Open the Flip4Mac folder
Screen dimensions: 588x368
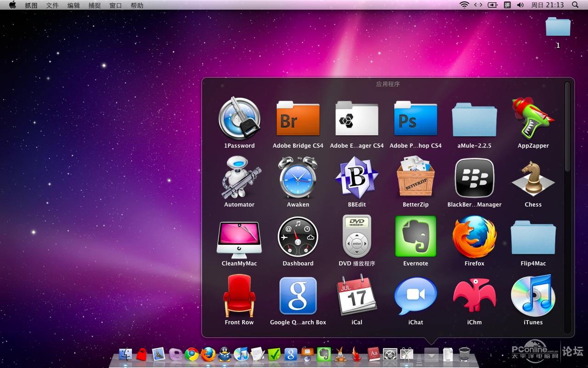pos(533,237)
